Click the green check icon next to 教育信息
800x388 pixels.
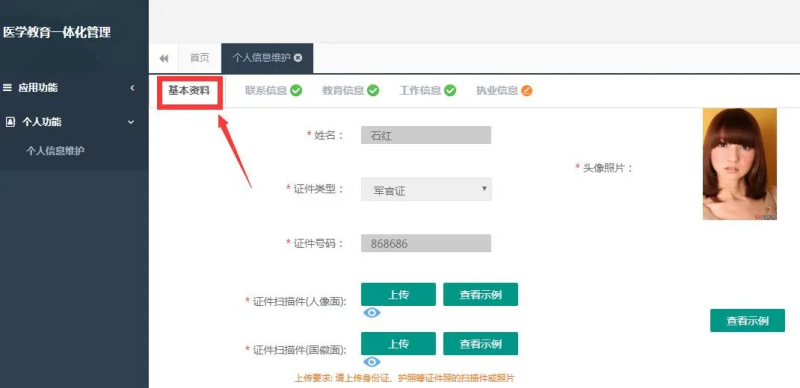(x=373, y=91)
